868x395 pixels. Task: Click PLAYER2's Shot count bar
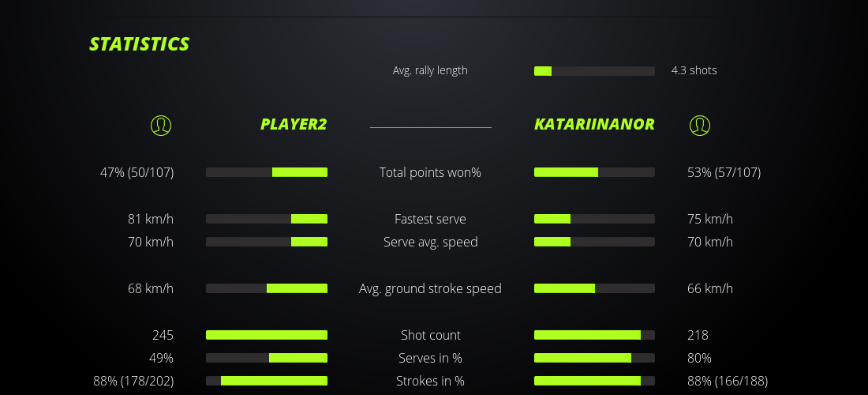pos(267,335)
